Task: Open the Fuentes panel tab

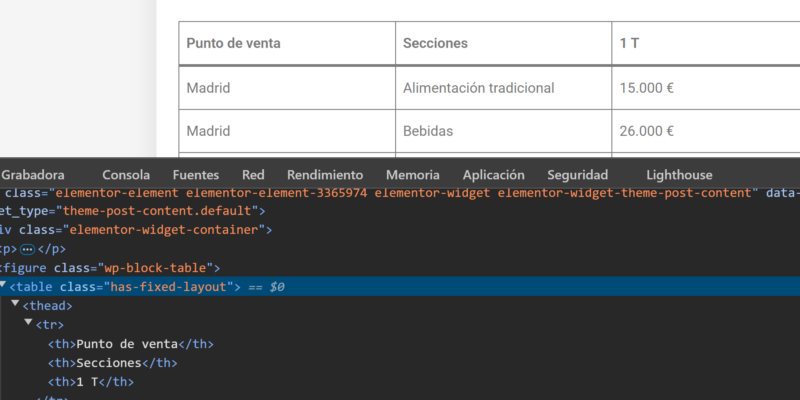Action: [196, 174]
